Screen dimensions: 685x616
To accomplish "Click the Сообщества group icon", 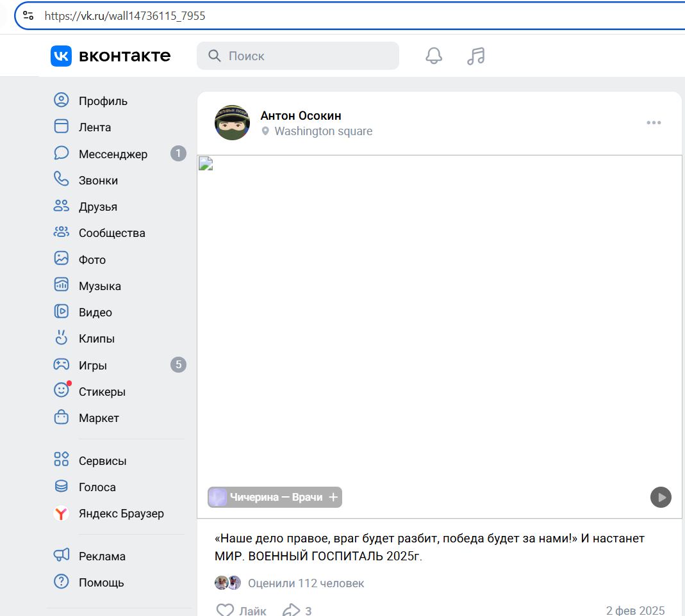I will click(61, 232).
